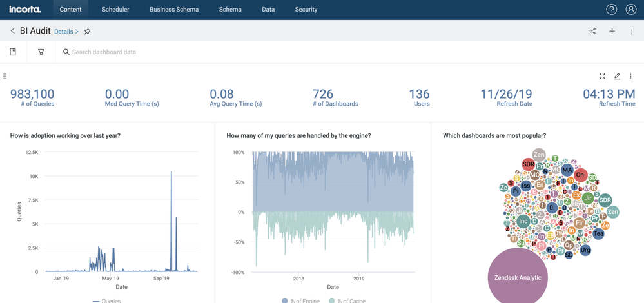Click the plus icon to add insight
Image resolution: width=644 pixels, height=303 pixels.
tap(612, 31)
